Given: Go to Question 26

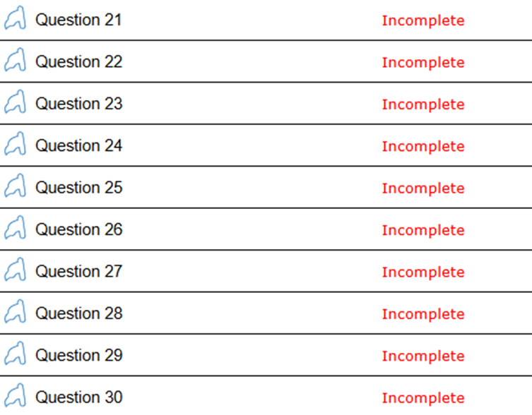Looking at the screenshot, I should (78, 229).
